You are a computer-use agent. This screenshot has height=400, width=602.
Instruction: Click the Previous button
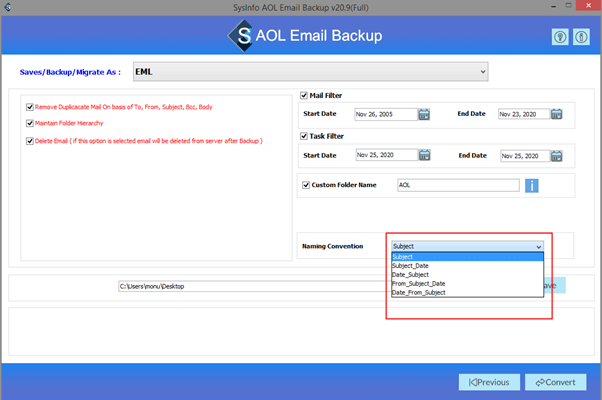(489, 382)
